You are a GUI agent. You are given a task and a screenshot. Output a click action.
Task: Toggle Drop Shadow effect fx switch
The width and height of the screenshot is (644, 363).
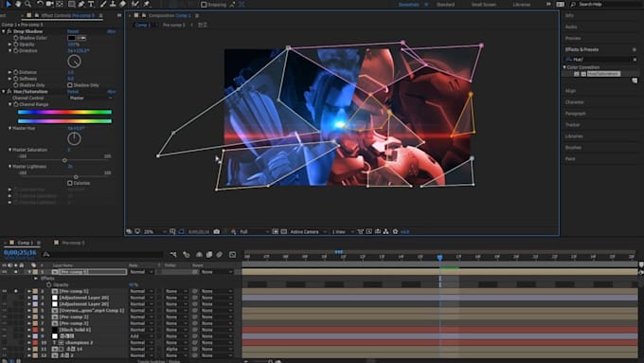(x=9, y=31)
